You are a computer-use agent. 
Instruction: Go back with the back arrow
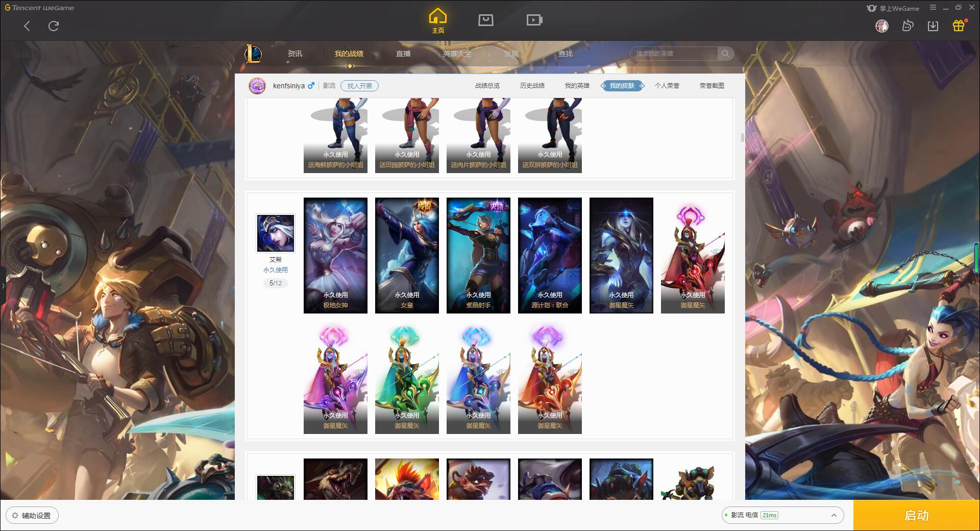[x=27, y=26]
